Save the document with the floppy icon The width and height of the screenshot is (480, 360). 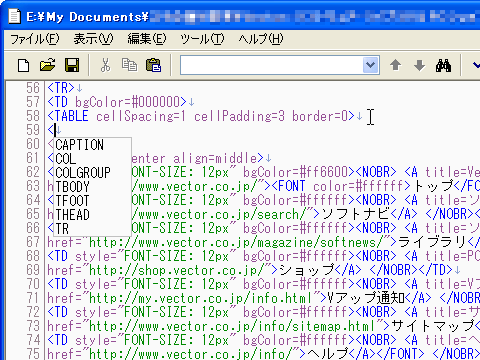(x=72, y=65)
